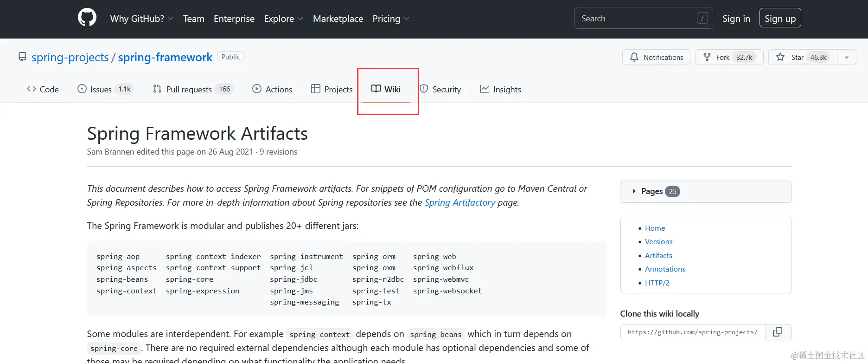Open the Why GitHub? dropdown menu
Image resolution: width=868 pixels, height=363 pixels.
tap(142, 19)
